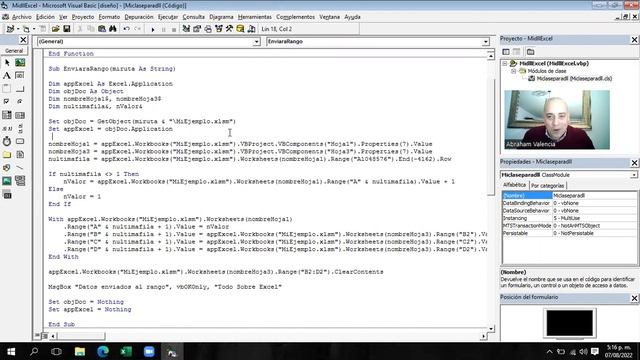This screenshot has height=360, width=640.
Task: Close the Posición del formulario panel
Action: pyautogui.click(x=634, y=298)
